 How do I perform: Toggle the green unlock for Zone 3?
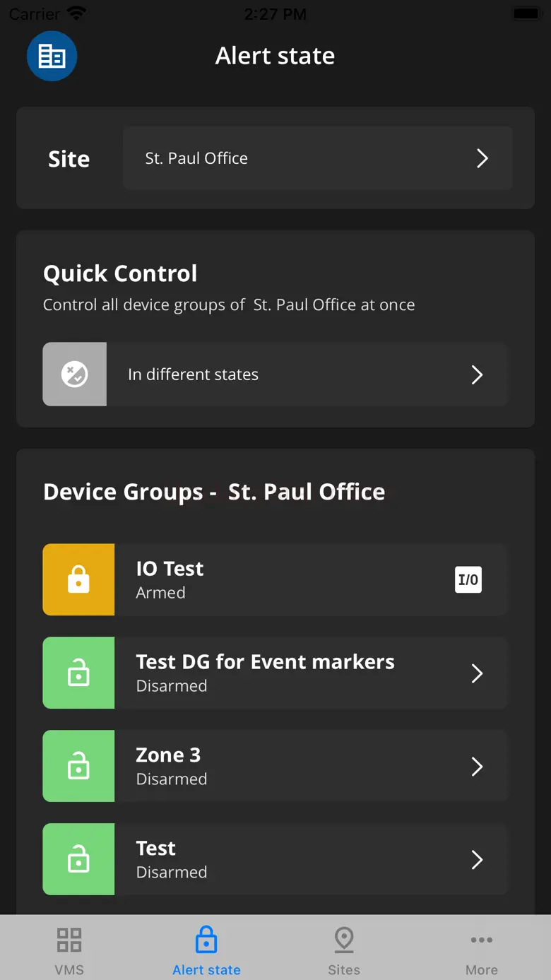coord(78,766)
